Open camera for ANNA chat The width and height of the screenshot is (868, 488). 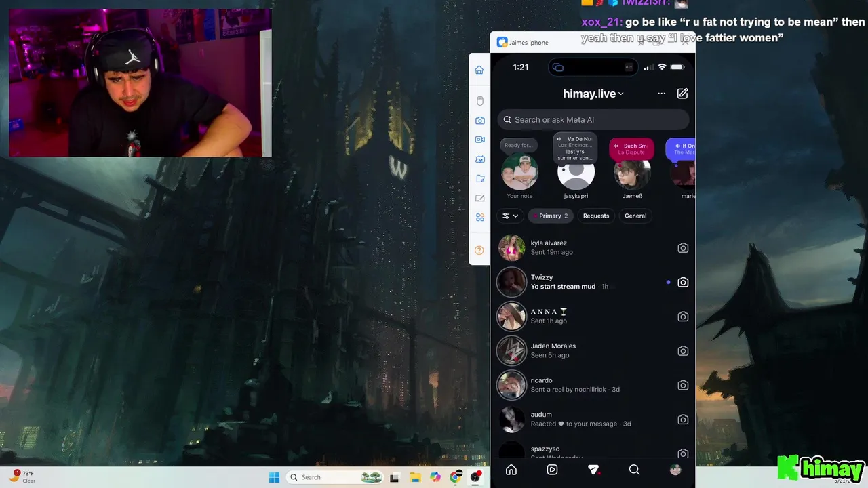coord(683,317)
